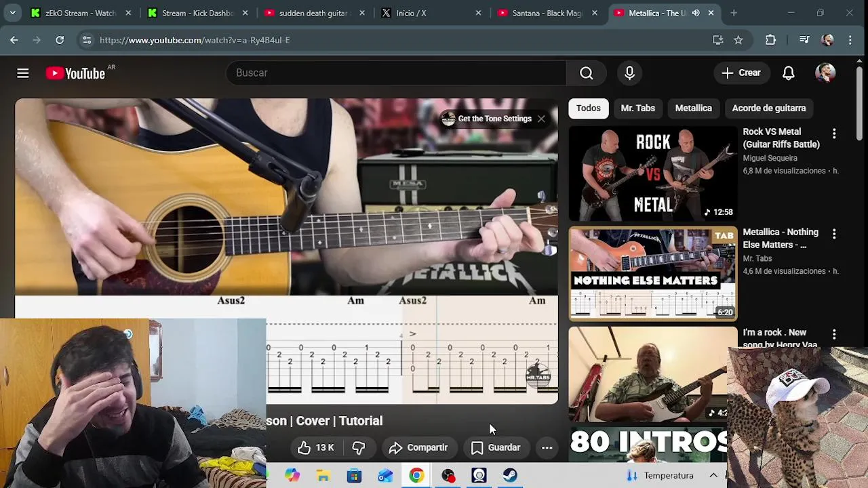Close the Inicio / X tab
This screenshot has width=868, height=488.
click(479, 13)
